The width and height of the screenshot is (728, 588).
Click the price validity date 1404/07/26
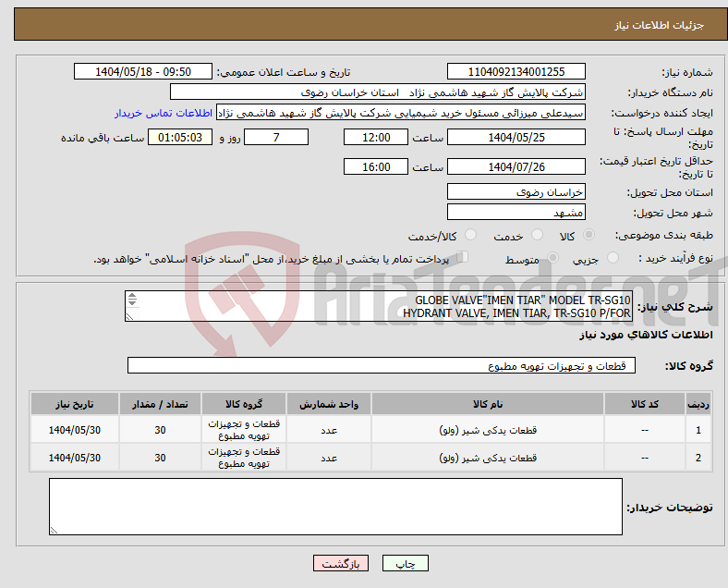516,166
